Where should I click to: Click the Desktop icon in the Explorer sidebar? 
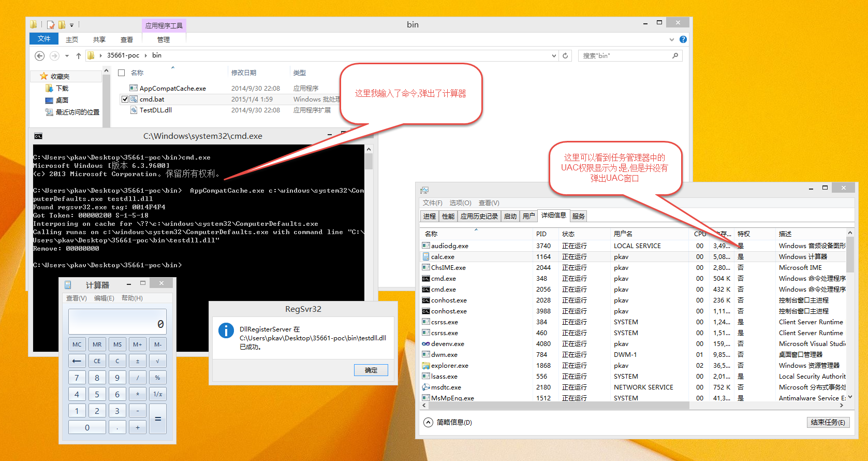click(x=49, y=100)
